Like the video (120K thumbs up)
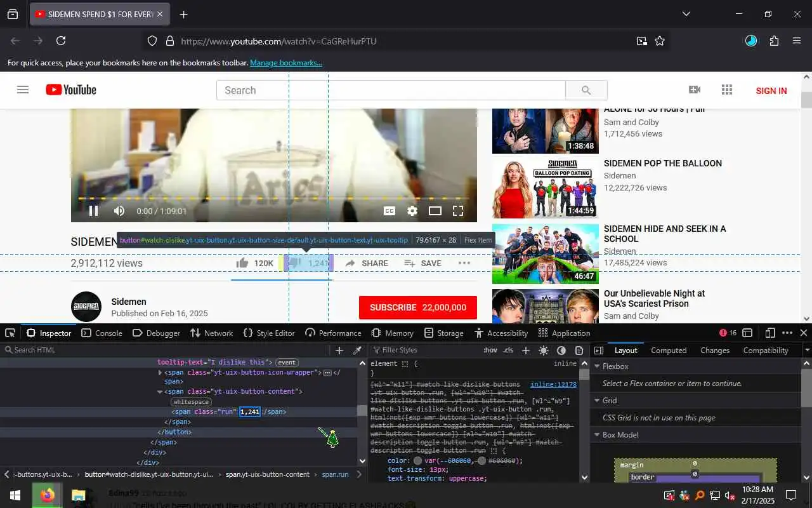The image size is (812, 508). (254, 263)
